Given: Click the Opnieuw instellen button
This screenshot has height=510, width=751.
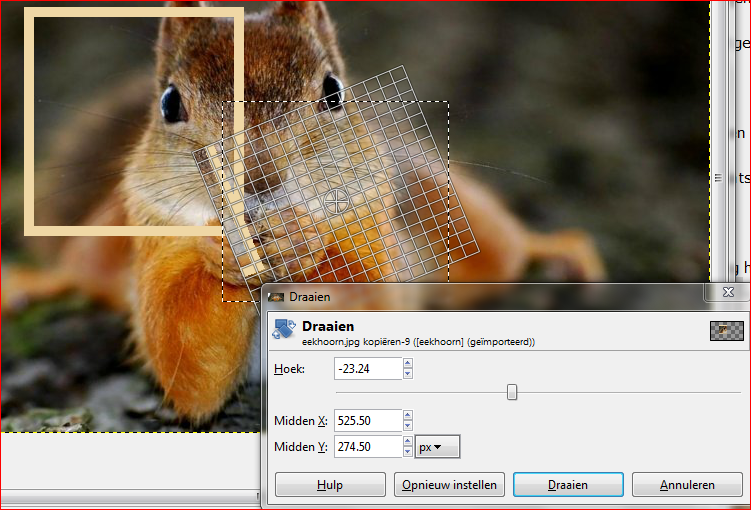Looking at the screenshot, I should pyautogui.click(x=449, y=485).
